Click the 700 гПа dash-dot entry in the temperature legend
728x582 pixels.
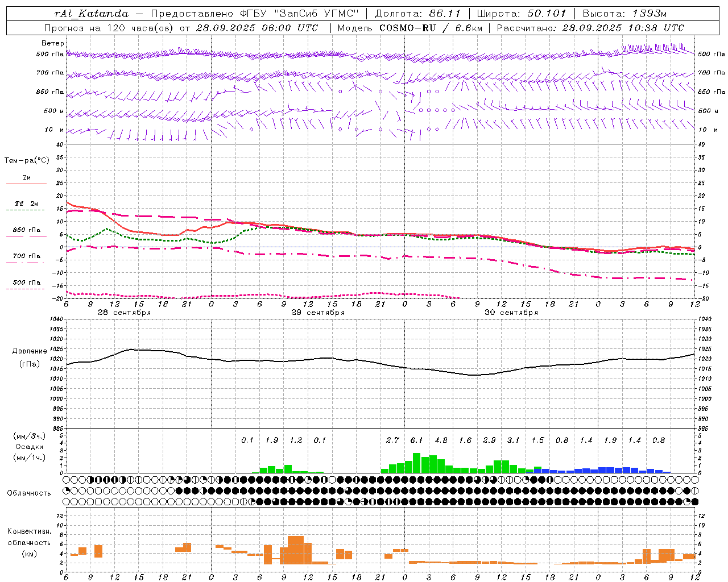click(x=26, y=256)
